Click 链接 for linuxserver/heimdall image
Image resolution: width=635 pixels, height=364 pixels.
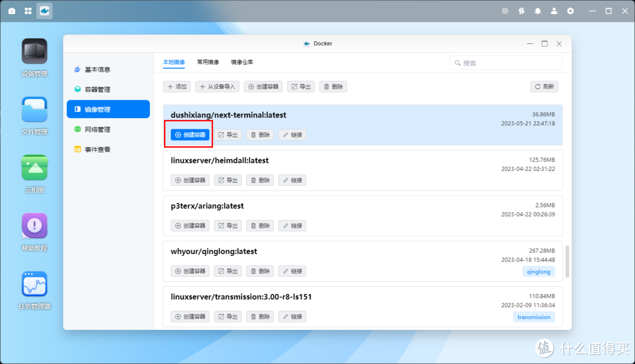(x=292, y=180)
